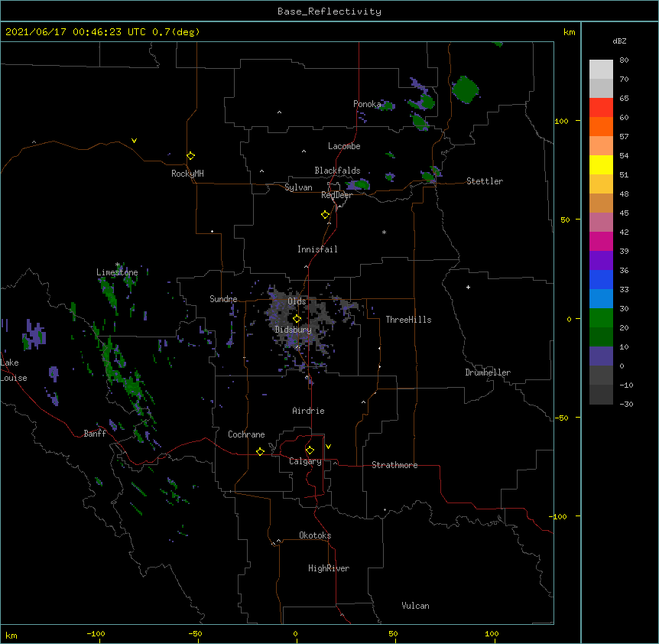
Task: Click the magenta 42 dBZ legend swatch
Action: (x=601, y=241)
